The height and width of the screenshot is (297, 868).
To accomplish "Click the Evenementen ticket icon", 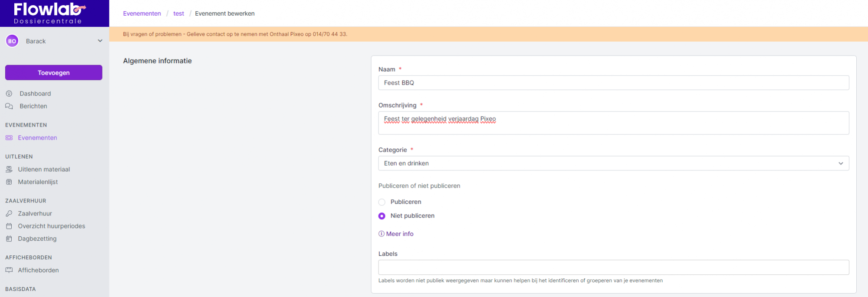I will tap(9, 138).
